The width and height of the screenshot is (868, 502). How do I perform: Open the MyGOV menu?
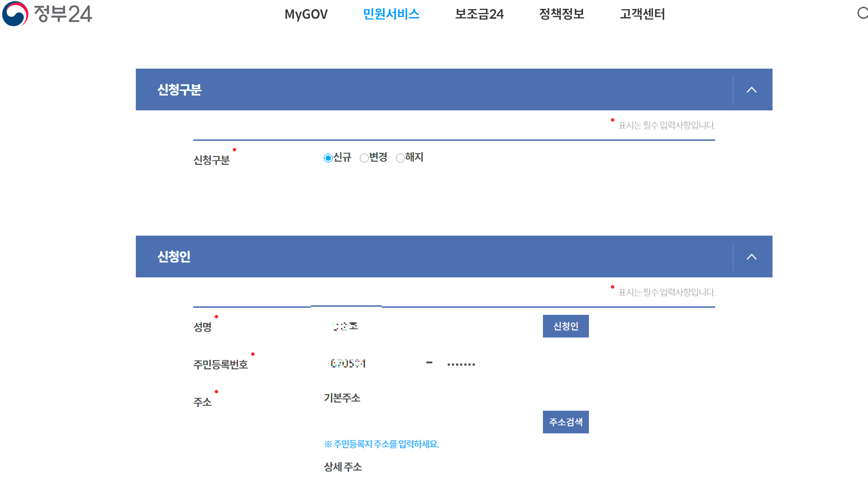(x=306, y=15)
